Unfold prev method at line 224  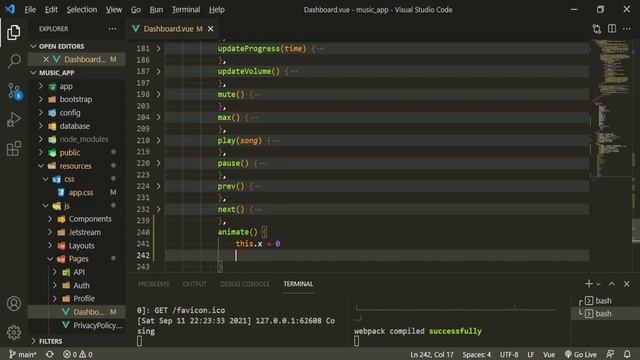[158, 186]
